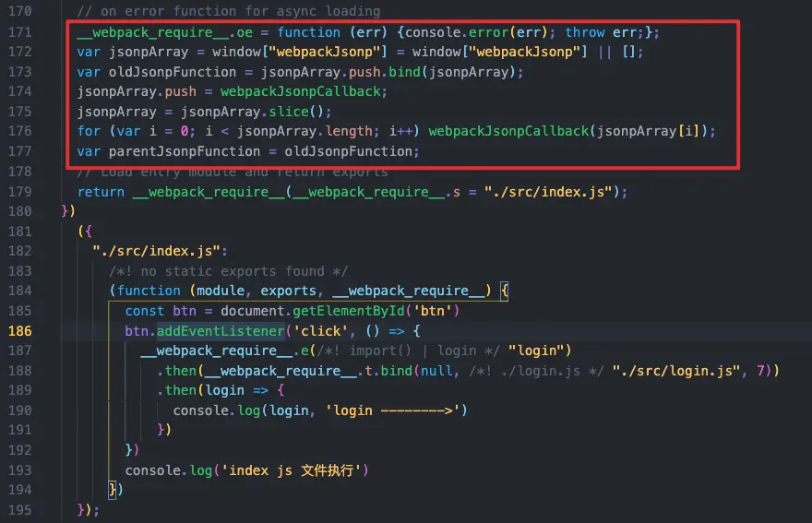
Task: Click line number 184 in the gutter
Action: pos(20,291)
